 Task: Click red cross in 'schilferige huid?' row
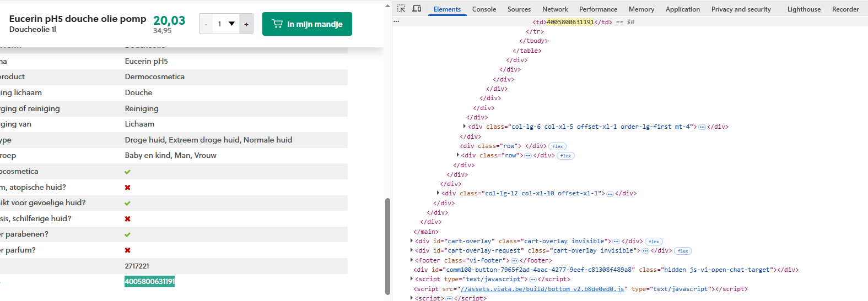(x=127, y=218)
